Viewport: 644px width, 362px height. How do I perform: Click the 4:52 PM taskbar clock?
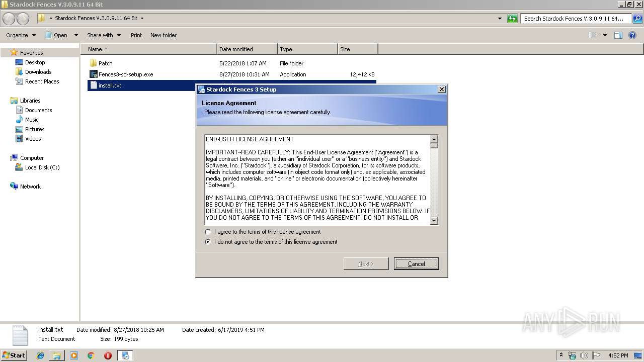pyautogui.click(x=618, y=355)
